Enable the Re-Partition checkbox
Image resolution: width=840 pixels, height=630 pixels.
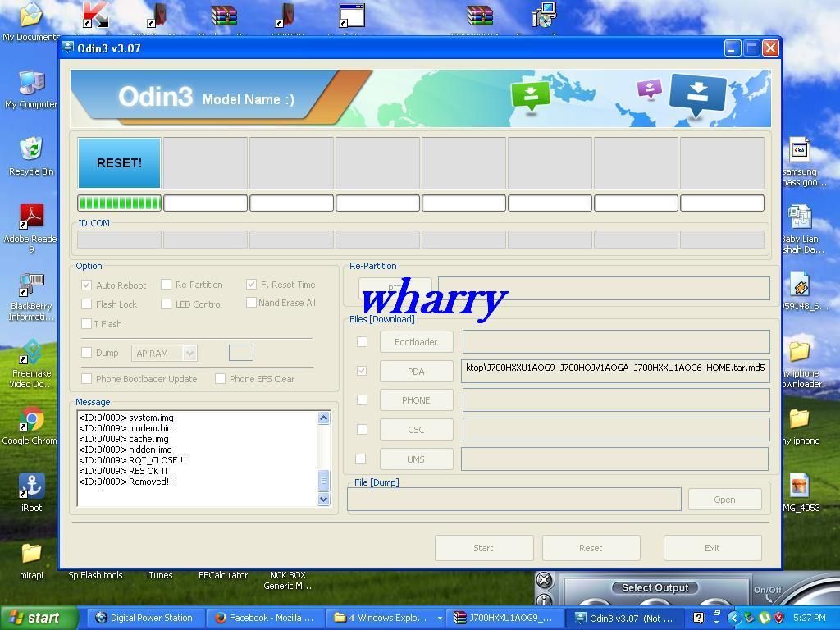[167, 285]
